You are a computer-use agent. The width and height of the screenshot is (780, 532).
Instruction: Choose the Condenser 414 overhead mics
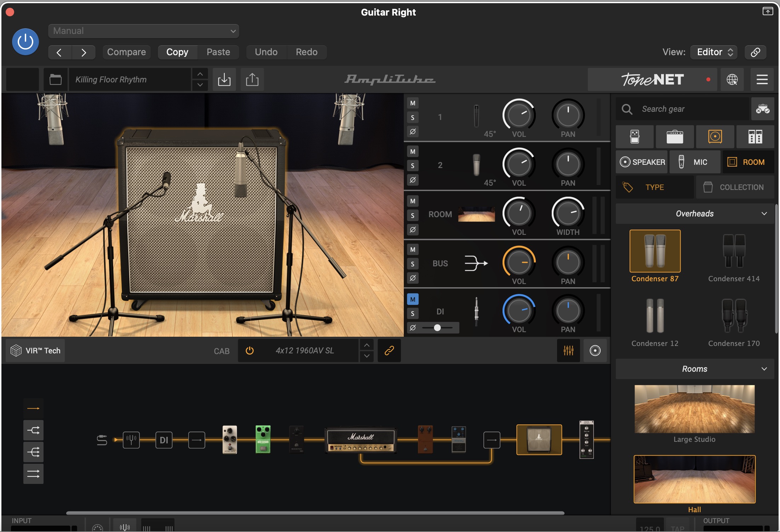(x=734, y=251)
